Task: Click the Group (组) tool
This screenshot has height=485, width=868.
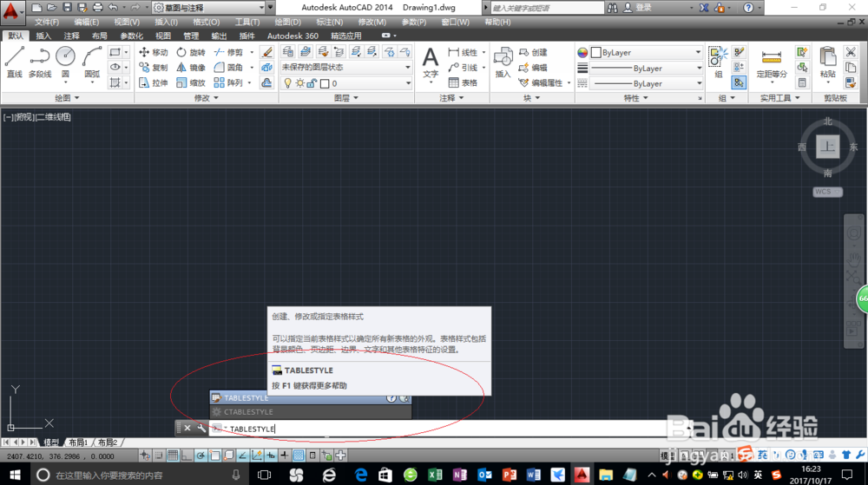Action: point(719,62)
